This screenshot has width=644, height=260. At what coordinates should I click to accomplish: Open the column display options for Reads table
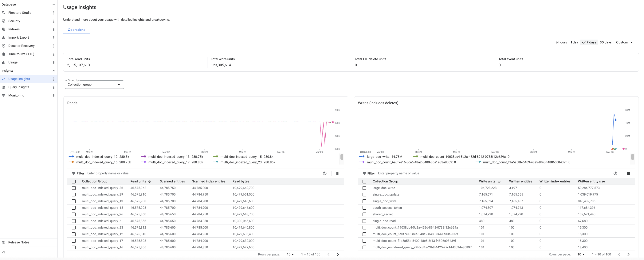pyautogui.click(x=338, y=173)
